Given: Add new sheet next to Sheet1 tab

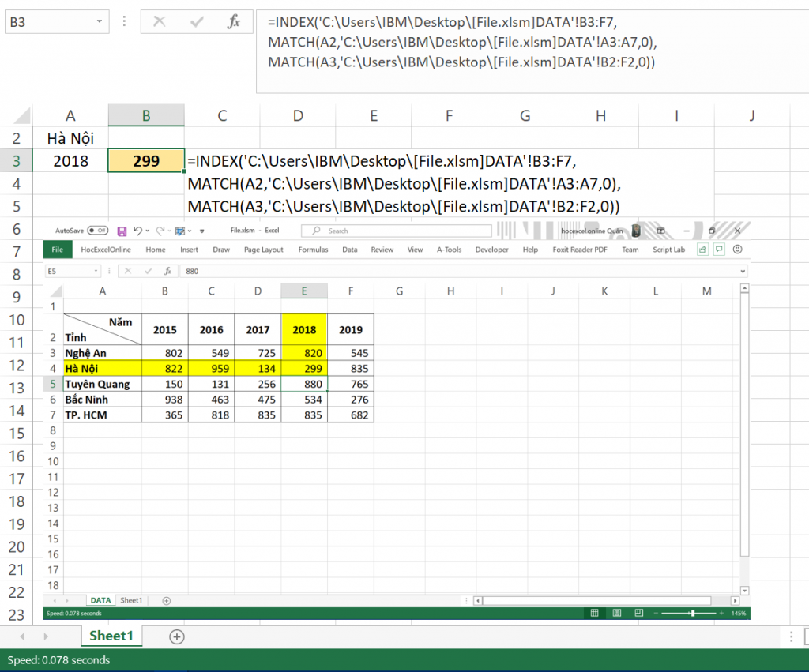Looking at the screenshot, I should [x=177, y=636].
